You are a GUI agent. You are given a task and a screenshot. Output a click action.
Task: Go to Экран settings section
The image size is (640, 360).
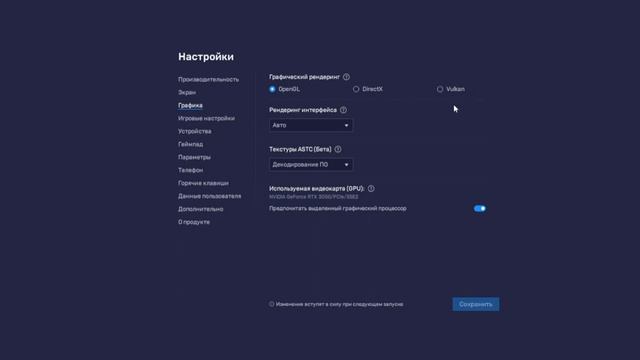coord(187,92)
